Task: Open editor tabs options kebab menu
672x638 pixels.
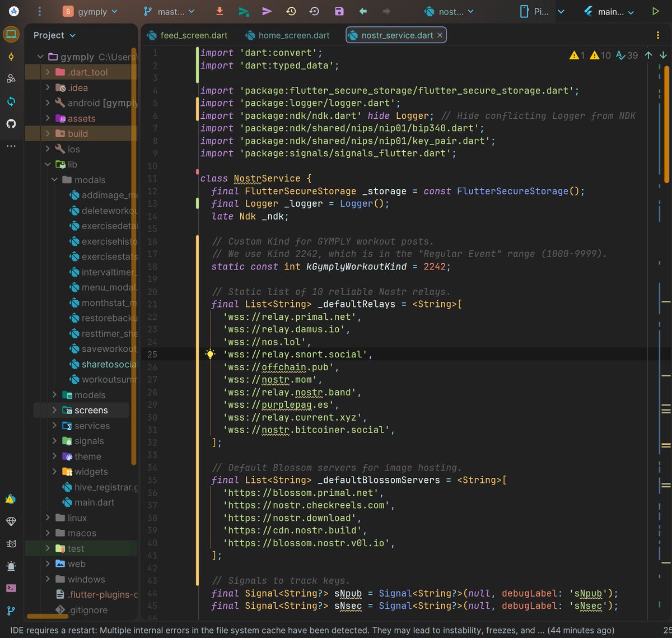Action: (x=657, y=35)
